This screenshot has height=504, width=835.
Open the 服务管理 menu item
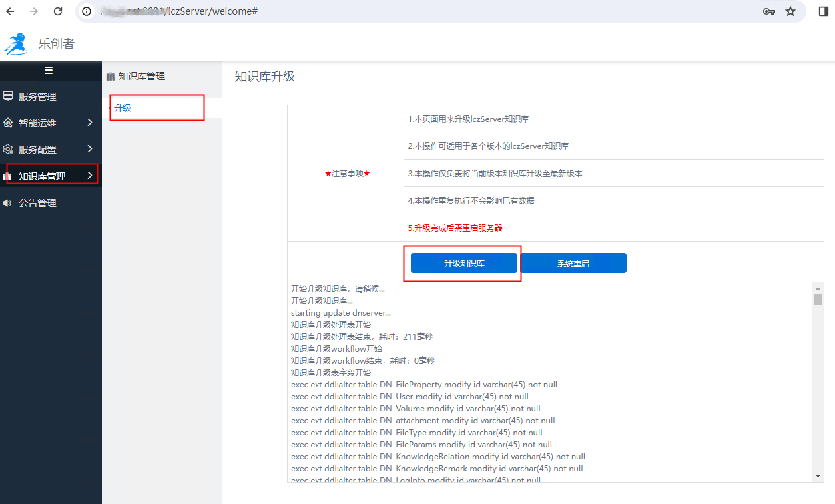[37, 97]
